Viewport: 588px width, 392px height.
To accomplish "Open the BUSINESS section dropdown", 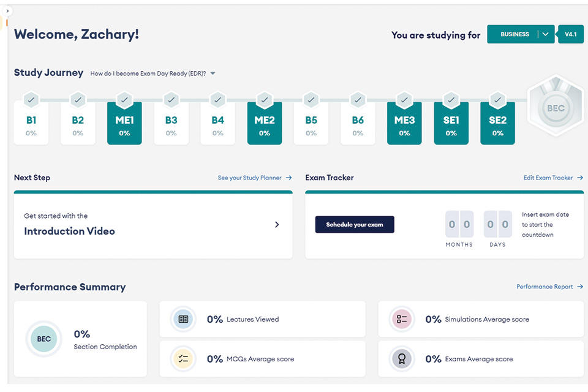I will (545, 34).
